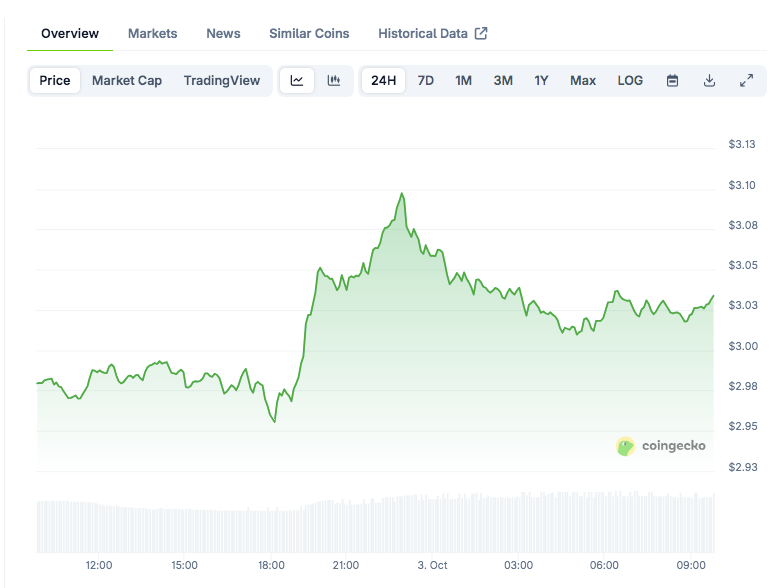
Task: Set chart range to 7D
Action: (x=426, y=81)
